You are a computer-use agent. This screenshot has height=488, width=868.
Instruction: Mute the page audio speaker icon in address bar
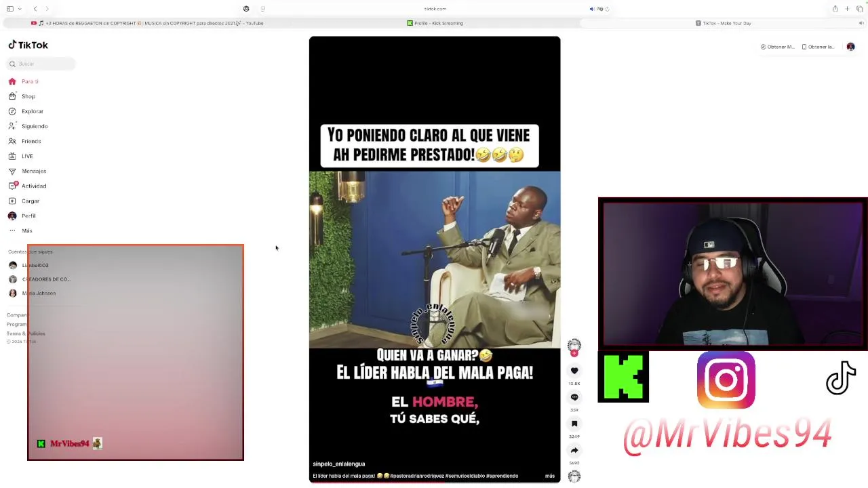click(x=591, y=9)
